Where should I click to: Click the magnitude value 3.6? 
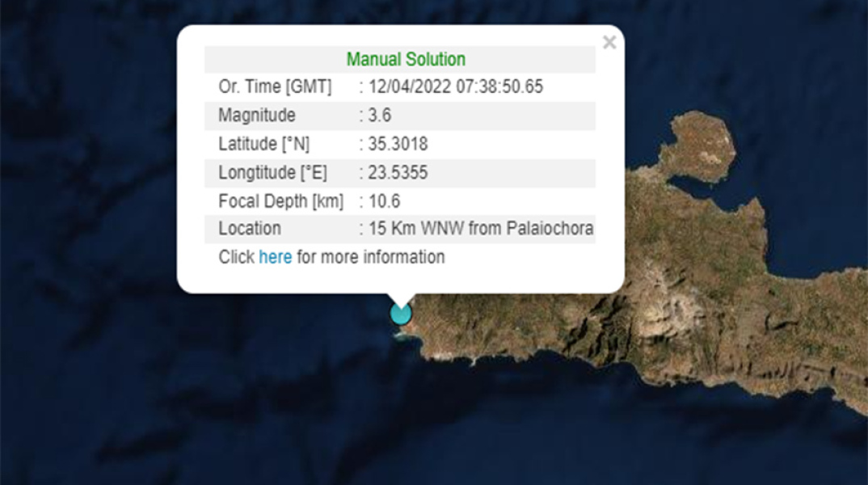click(x=379, y=116)
